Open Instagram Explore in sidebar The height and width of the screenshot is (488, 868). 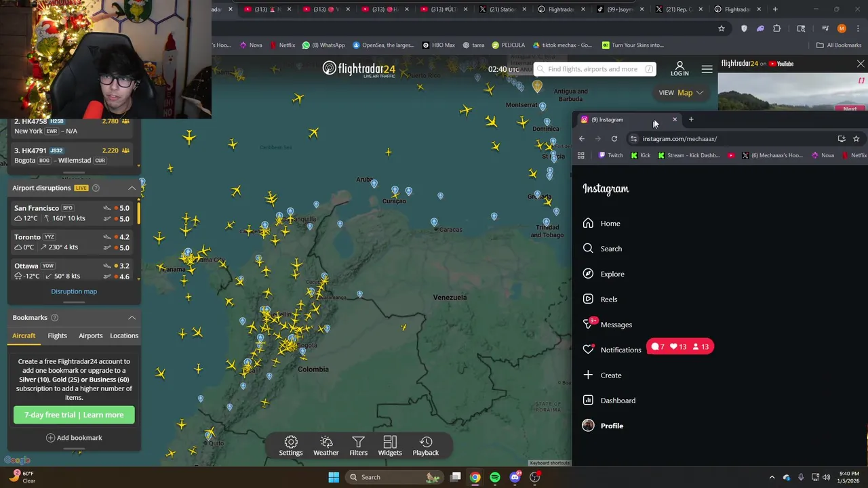(604, 274)
